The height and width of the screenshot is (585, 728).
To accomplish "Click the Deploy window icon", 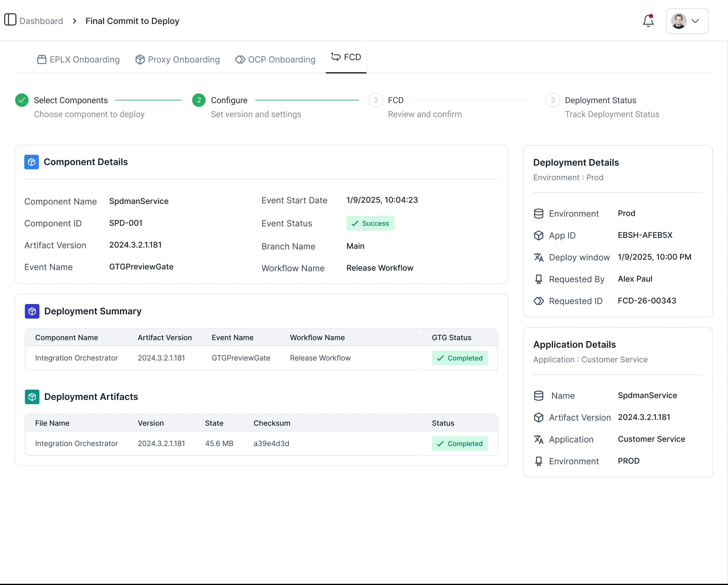I will [539, 257].
